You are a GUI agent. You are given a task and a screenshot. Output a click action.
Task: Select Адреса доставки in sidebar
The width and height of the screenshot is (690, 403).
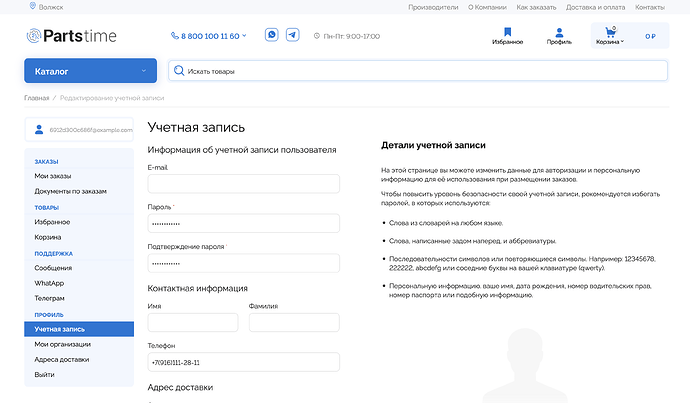[x=62, y=359]
